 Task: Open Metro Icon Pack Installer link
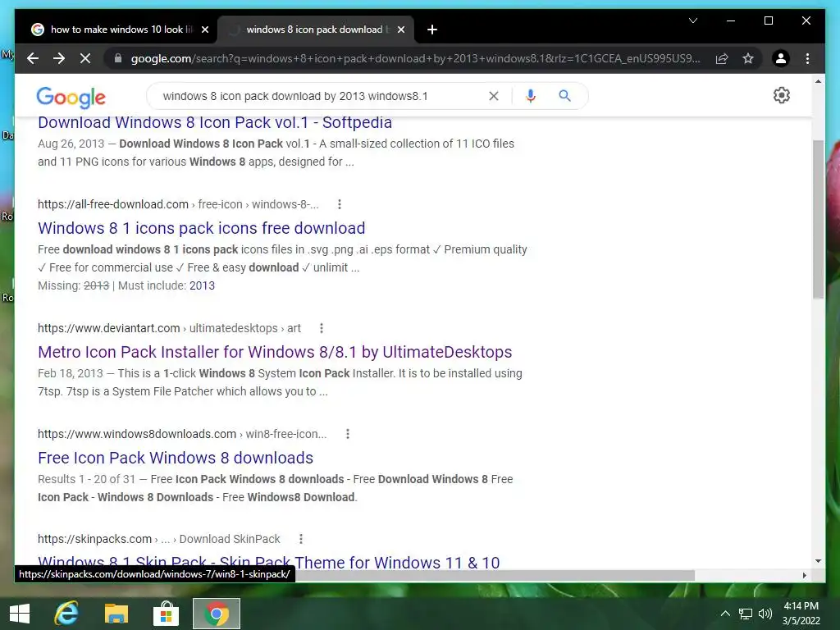pos(275,352)
